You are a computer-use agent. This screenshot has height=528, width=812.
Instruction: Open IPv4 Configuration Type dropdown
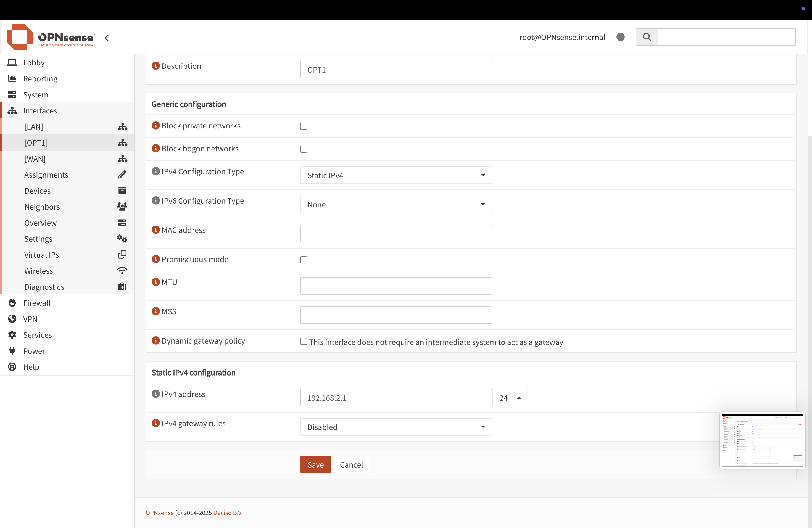click(396, 175)
